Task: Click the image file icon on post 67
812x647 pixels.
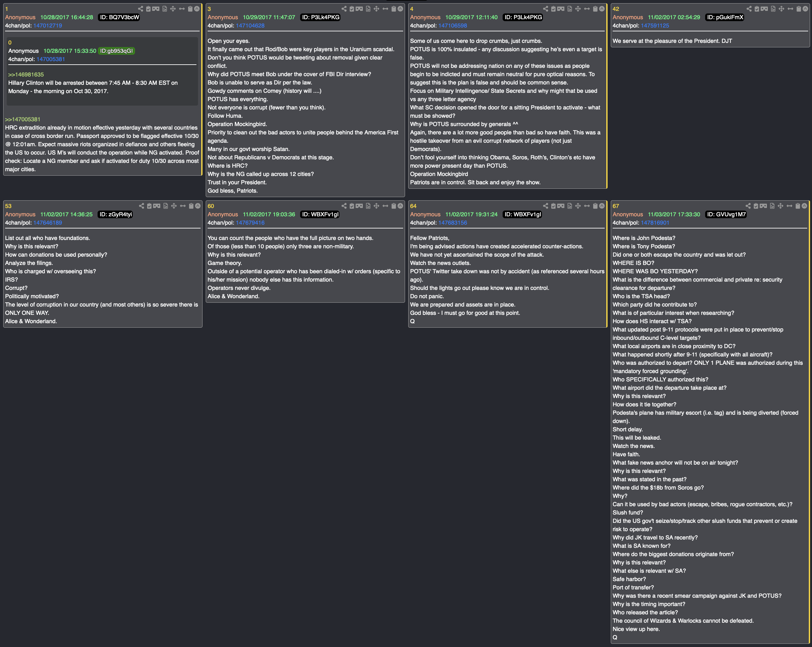Action: 772,206
